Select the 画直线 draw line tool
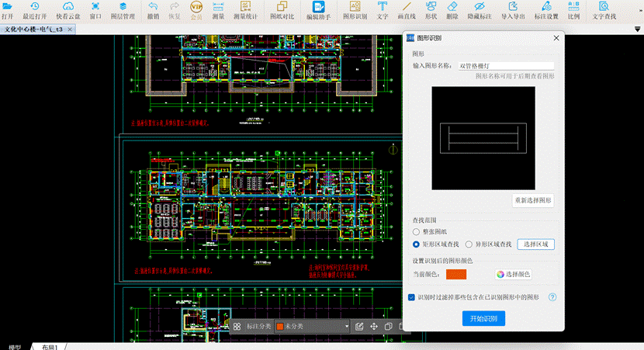 [407, 10]
